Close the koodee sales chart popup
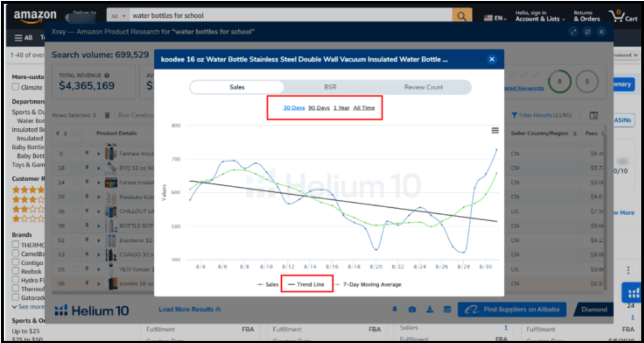The height and width of the screenshot is (343, 644). click(x=492, y=59)
